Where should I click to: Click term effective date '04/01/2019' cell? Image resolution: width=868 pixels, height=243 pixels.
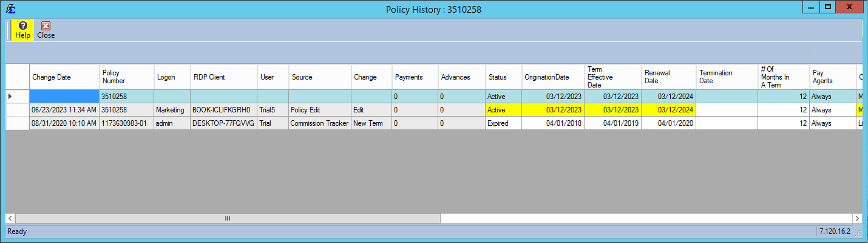[613, 123]
